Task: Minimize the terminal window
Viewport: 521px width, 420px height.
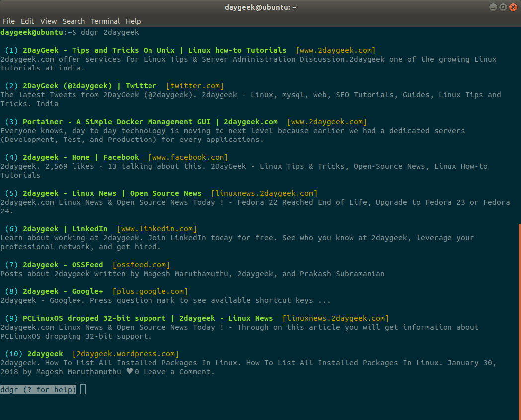Action: tap(493, 7)
